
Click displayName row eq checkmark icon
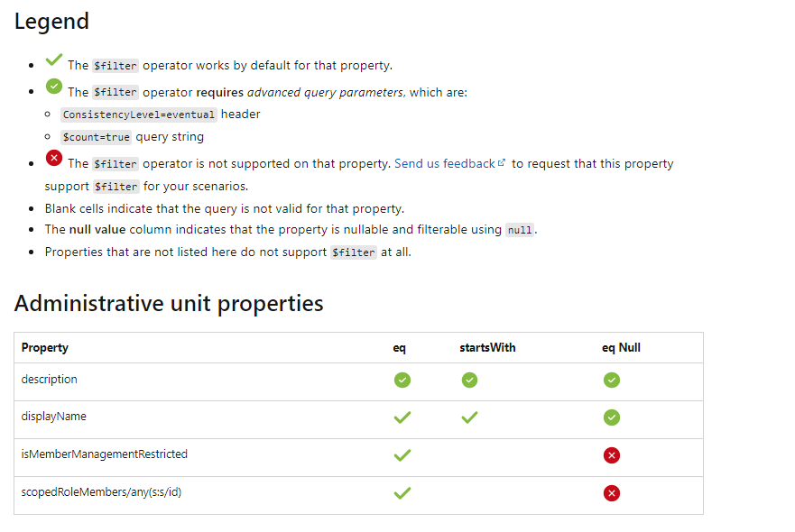click(x=402, y=417)
